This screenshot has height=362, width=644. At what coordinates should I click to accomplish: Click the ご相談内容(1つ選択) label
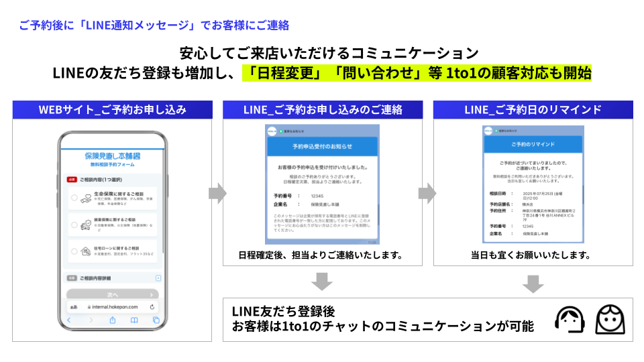101,180
